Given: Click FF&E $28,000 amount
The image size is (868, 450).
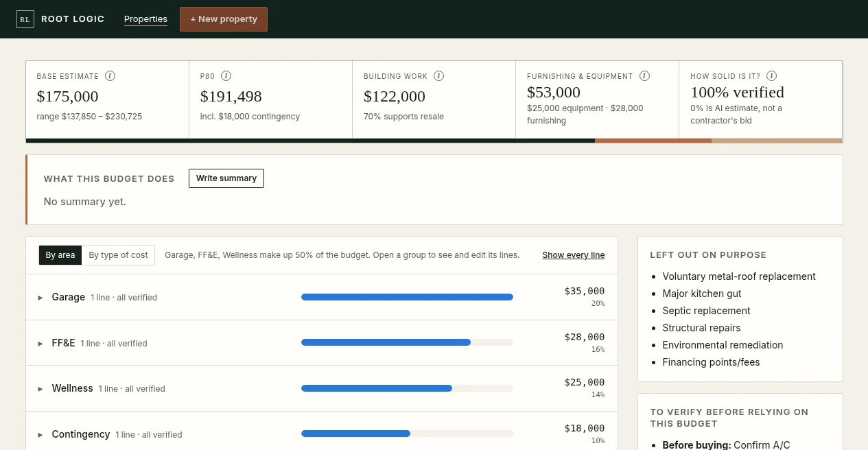Looking at the screenshot, I should point(585,337).
